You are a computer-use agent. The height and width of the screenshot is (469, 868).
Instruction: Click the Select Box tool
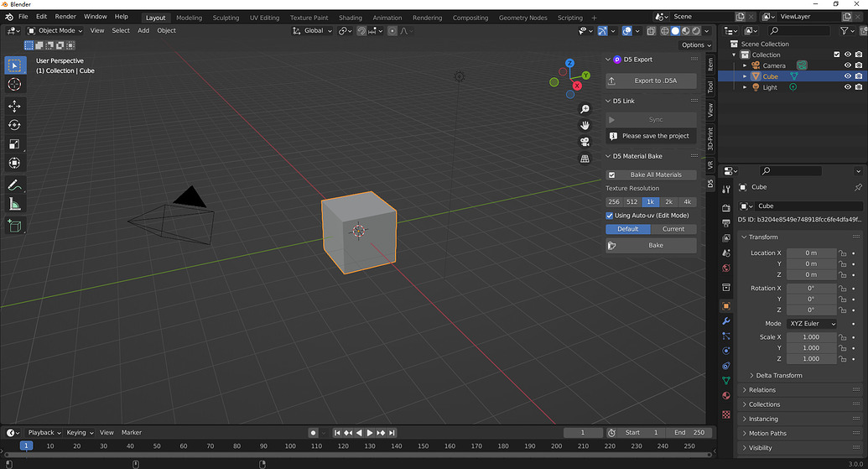[14, 65]
